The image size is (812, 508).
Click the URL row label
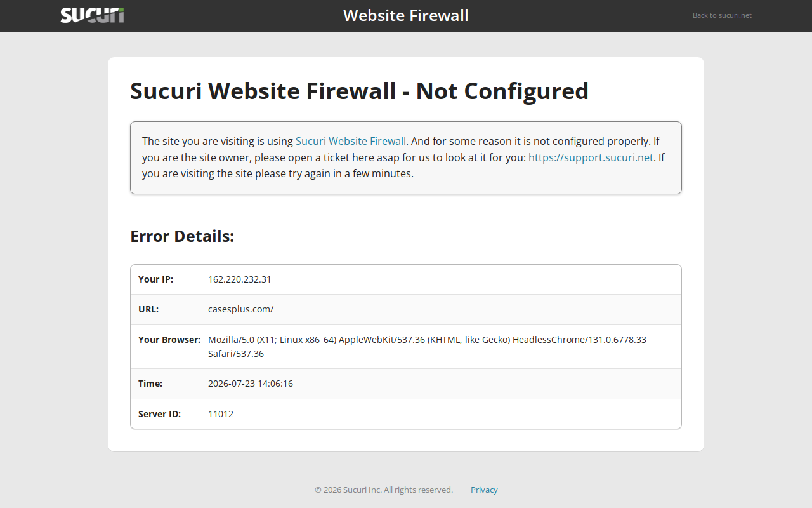click(148, 309)
